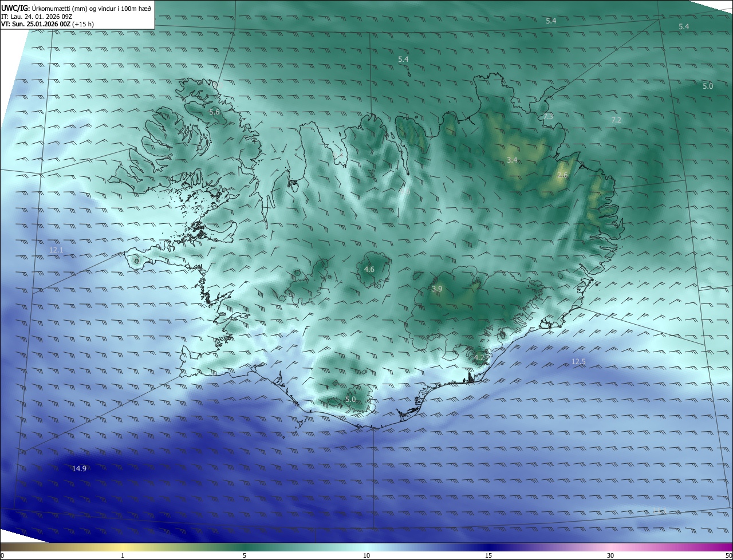733x560 pixels.
Task: Click the 1 label on the color scale
Action: click(123, 556)
